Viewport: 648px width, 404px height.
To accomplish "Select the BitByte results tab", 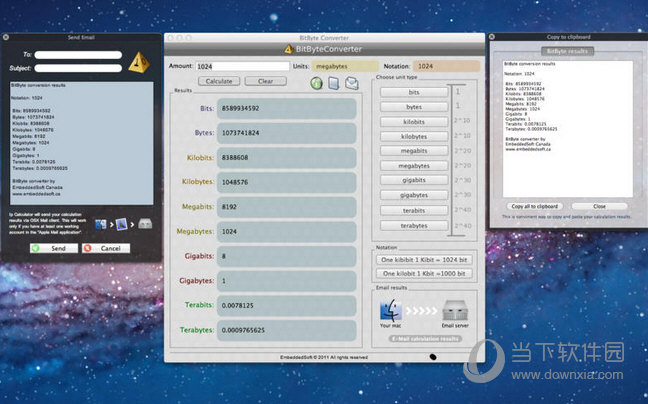I will click(x=567, y=51).
